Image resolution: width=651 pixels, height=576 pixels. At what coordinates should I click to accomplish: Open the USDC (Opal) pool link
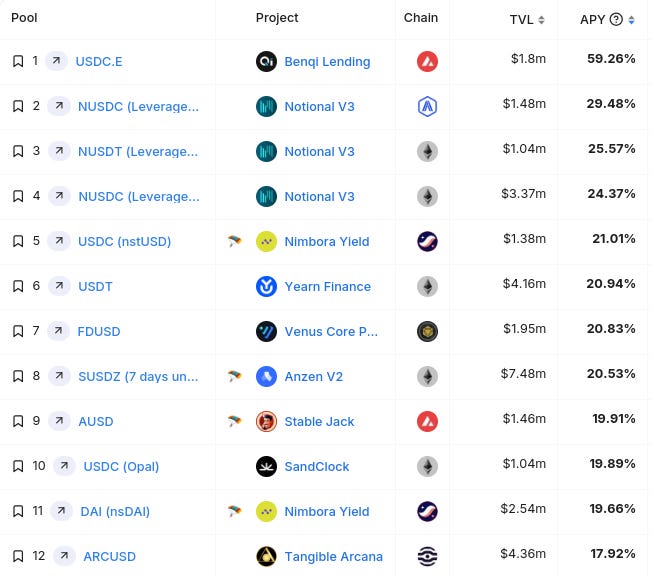121,466
